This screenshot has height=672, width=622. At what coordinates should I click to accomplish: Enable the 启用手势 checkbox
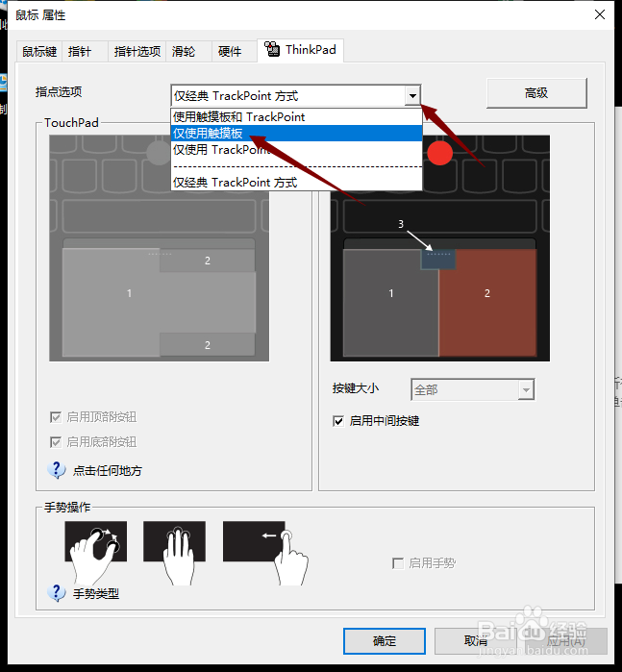point(398,562)
